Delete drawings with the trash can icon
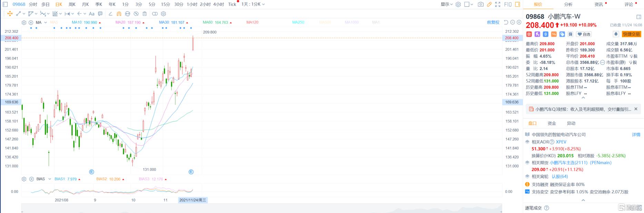644x213 pixels. coord(144,14)
